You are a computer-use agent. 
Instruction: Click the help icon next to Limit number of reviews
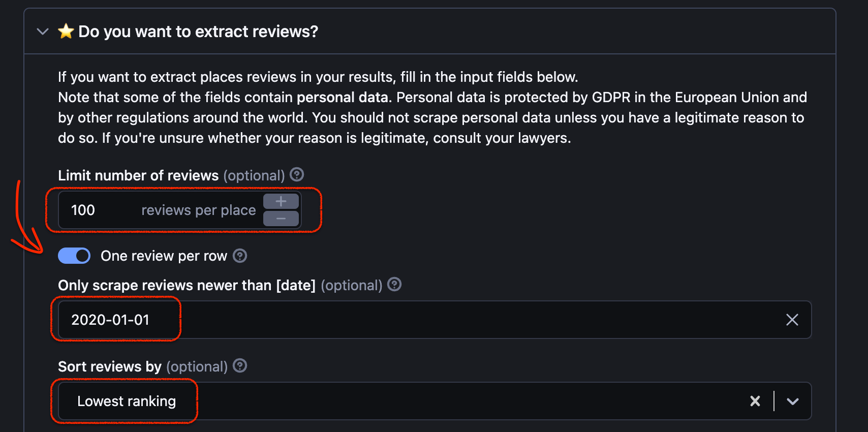click(297, 175)
